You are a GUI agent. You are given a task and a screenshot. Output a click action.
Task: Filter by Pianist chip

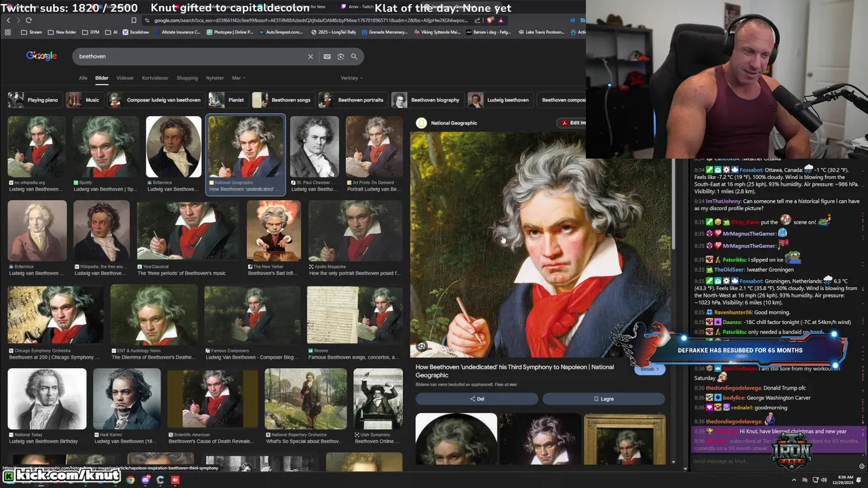coord(228,100)
